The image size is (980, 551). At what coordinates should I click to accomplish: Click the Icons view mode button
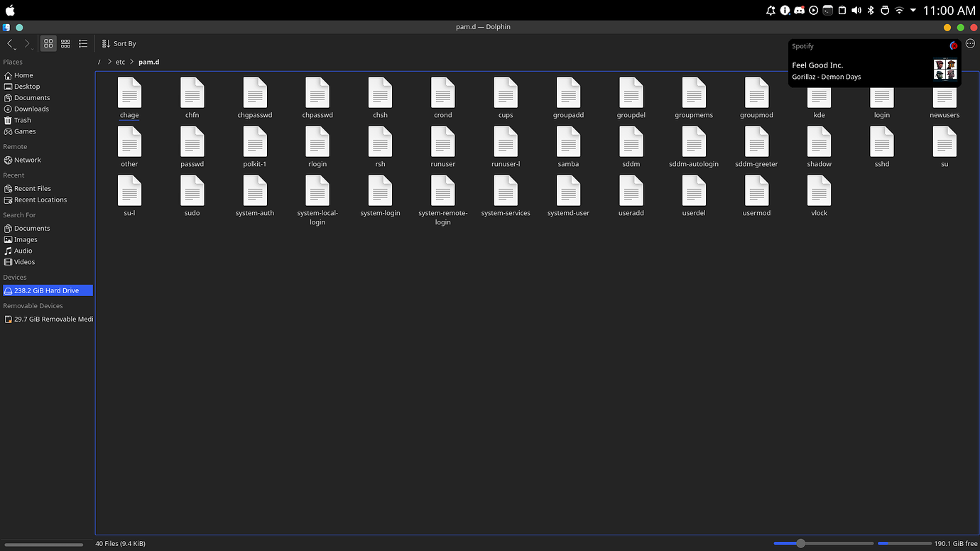48,43
